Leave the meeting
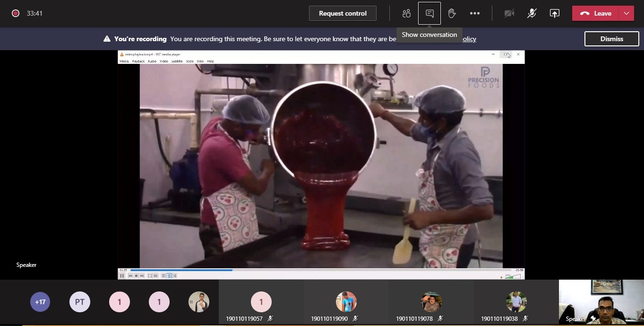 (x=596, y=13)
